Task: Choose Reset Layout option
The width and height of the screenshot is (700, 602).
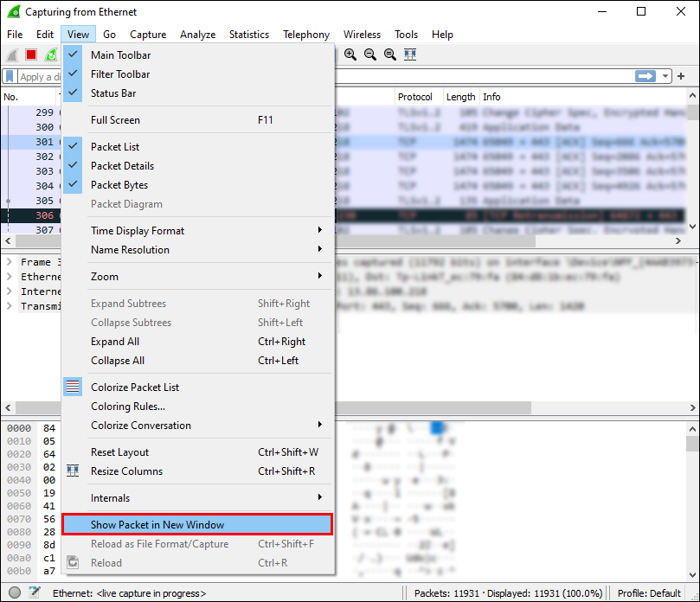Action: pos(196,452)
